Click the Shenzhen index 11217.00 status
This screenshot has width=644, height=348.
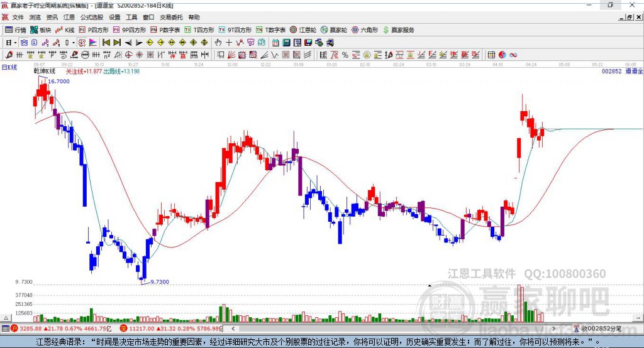coord(170,329)
